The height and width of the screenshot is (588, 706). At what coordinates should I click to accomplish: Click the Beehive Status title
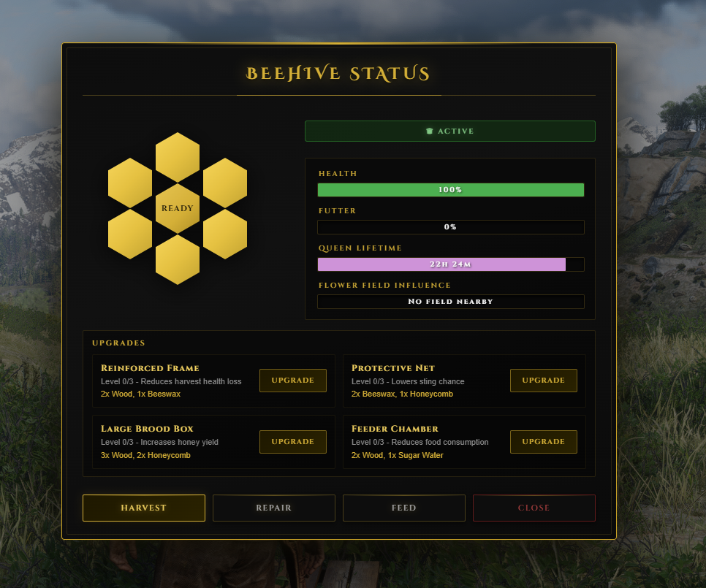click(x=338, y=73)
